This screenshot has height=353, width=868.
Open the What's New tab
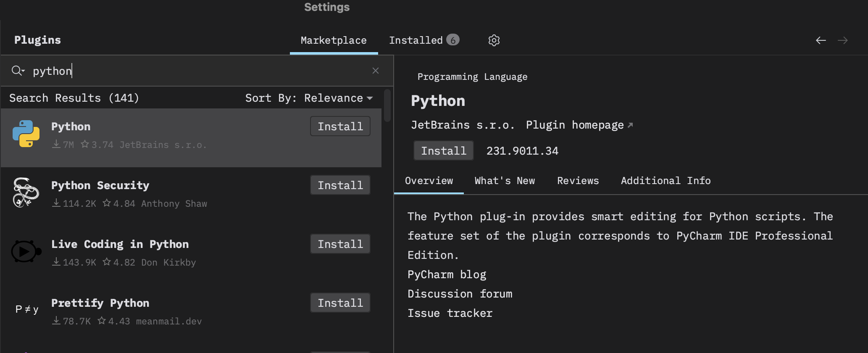505,181
